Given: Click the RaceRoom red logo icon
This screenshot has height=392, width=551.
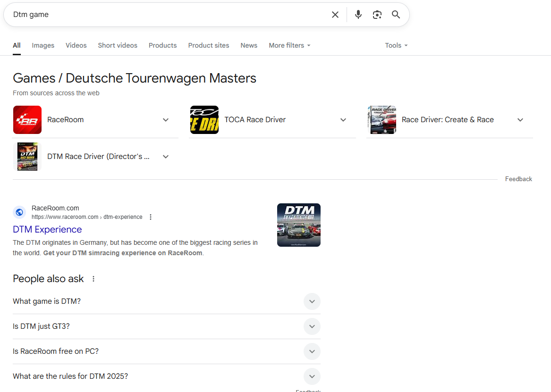Looking at the screenshot, I should click(x=27, y=120).
